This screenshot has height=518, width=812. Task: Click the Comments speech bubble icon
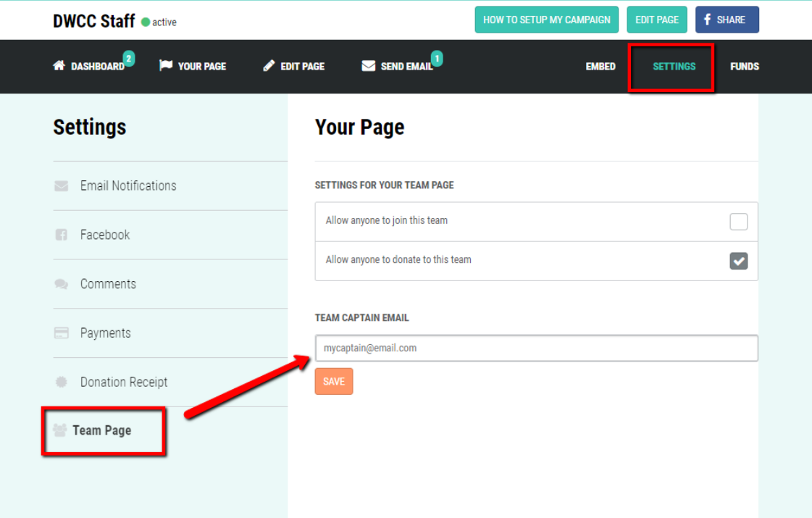click(x=61, y=284)
